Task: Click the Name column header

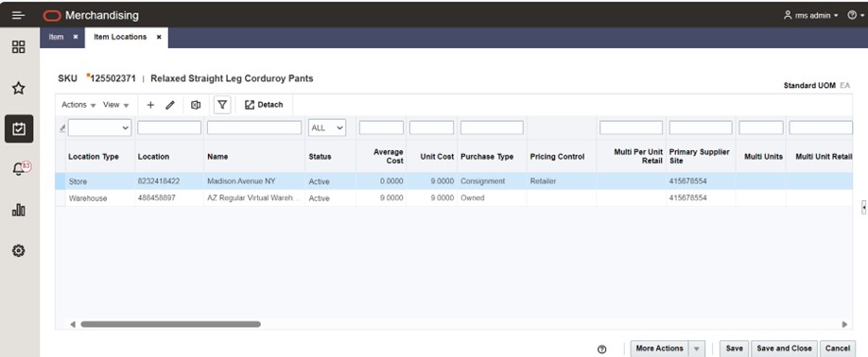Action: coord(217,157)
